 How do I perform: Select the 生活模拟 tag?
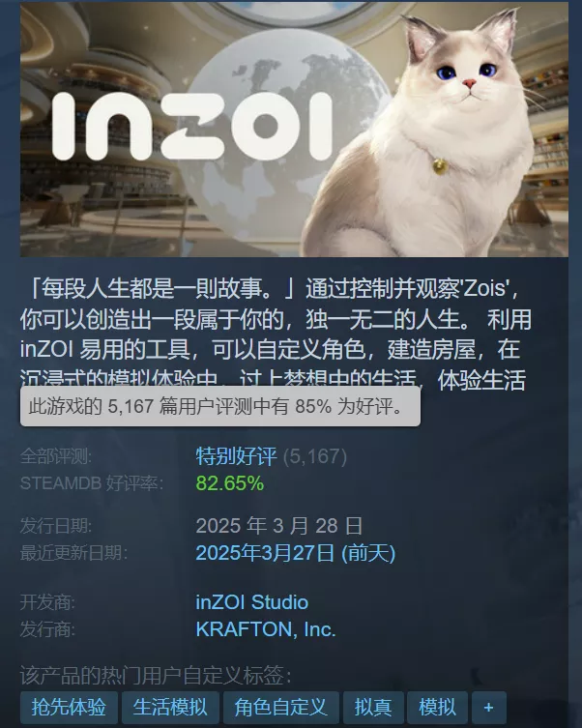[x=170, y=707]
